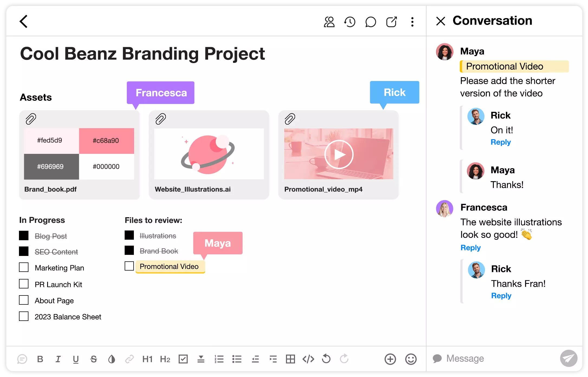Check the Marketing Plan checkbox
Screen dimensions: 588x377
click(x=24, y=267)
